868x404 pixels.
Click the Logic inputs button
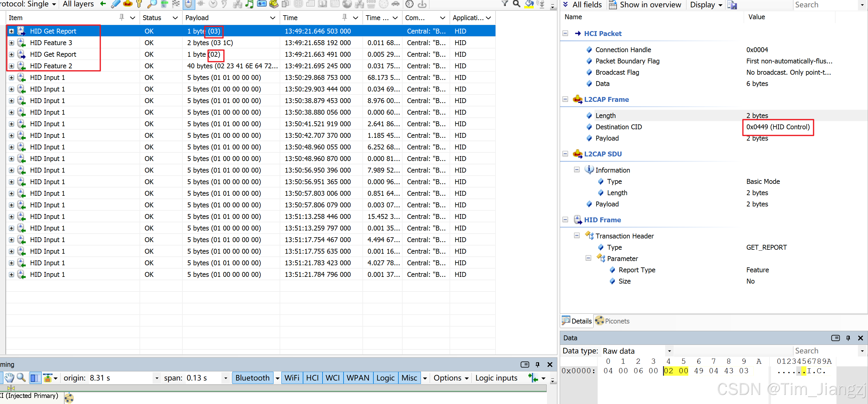pyautogui.click(x=496, y=378)
